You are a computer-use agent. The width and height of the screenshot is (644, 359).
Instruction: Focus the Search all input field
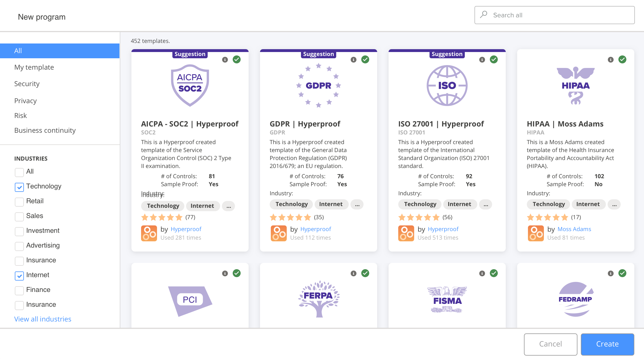[554, 15]
